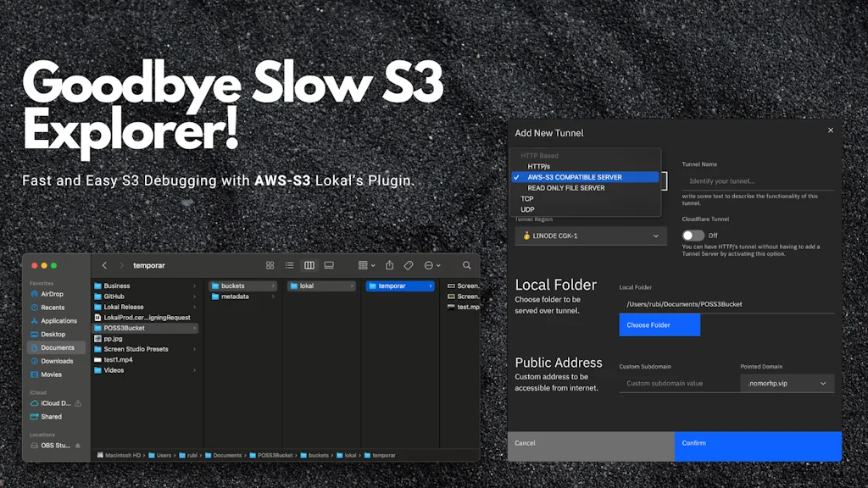
Task: Toggle the Cloudflare Tunnel switch
Action: [693, 236]
